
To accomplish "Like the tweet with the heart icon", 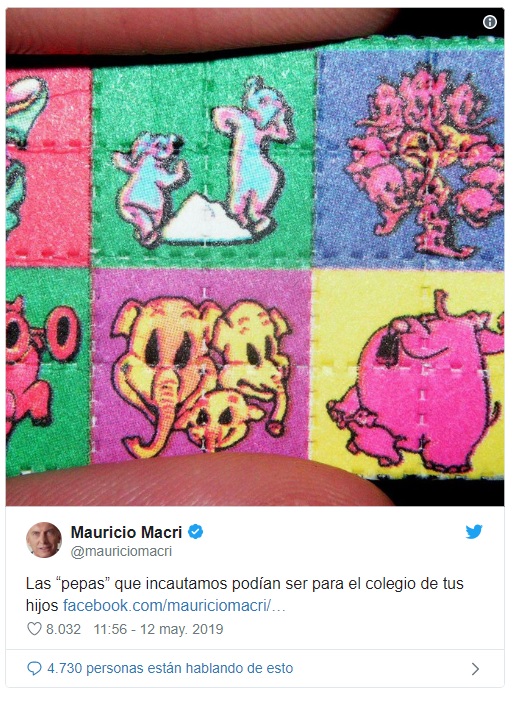I will (34, 629).
